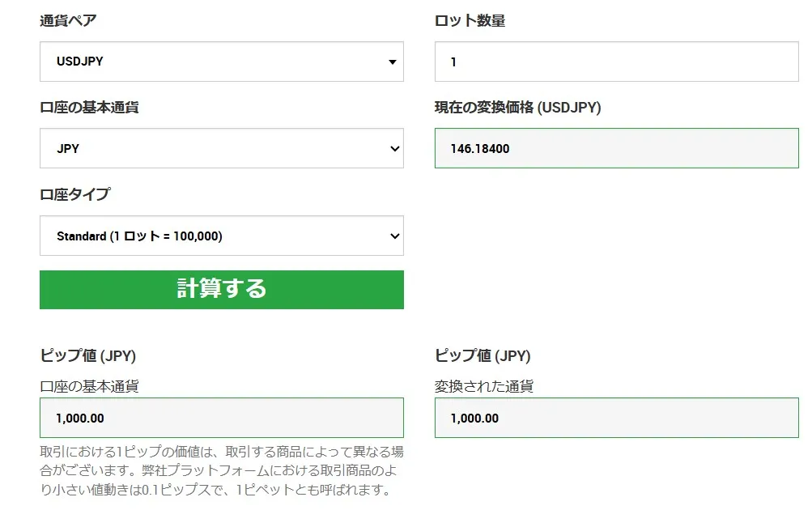Select the 1,000.00 base currency result
The width and height of the screenshot is (812, 510).
click(x=77, y=417)
